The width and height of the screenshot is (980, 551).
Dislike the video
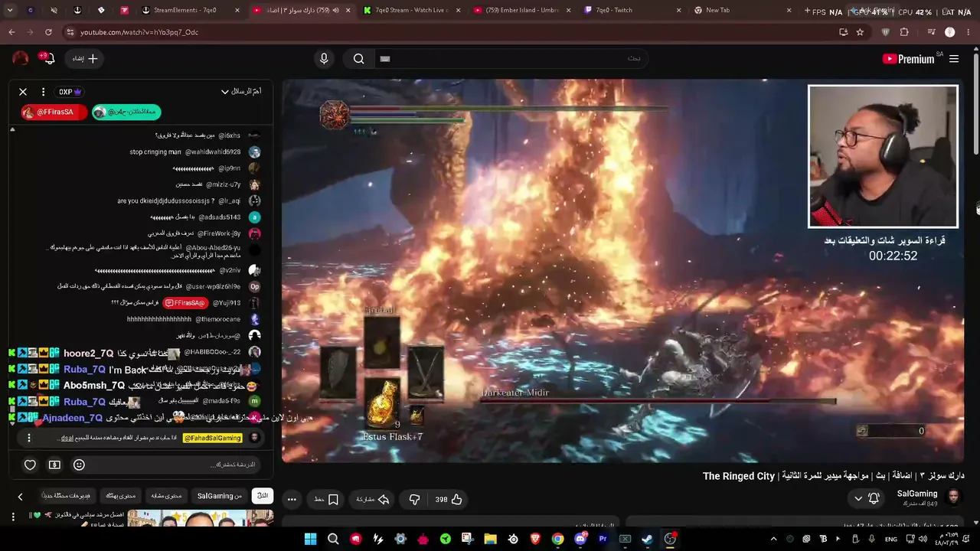414,500
